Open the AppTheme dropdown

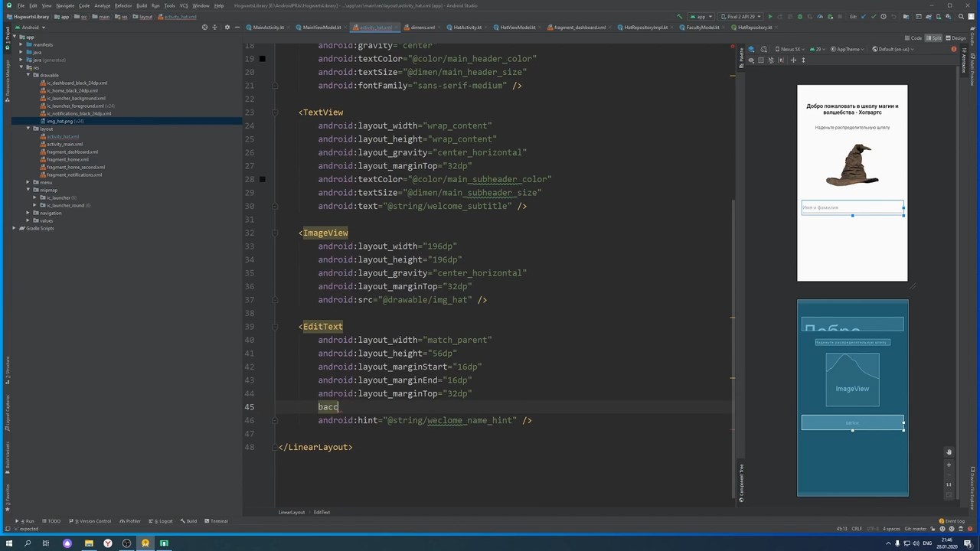pos(848,49)
